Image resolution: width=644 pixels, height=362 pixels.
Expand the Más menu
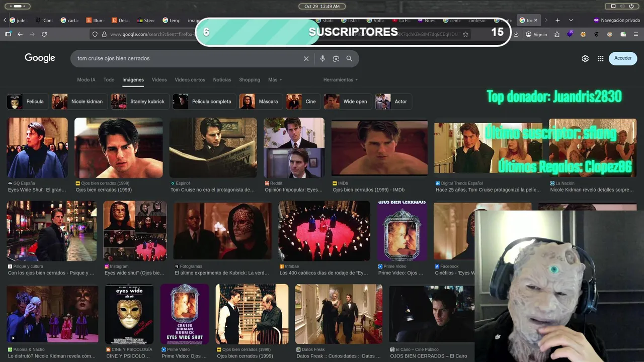275,79
